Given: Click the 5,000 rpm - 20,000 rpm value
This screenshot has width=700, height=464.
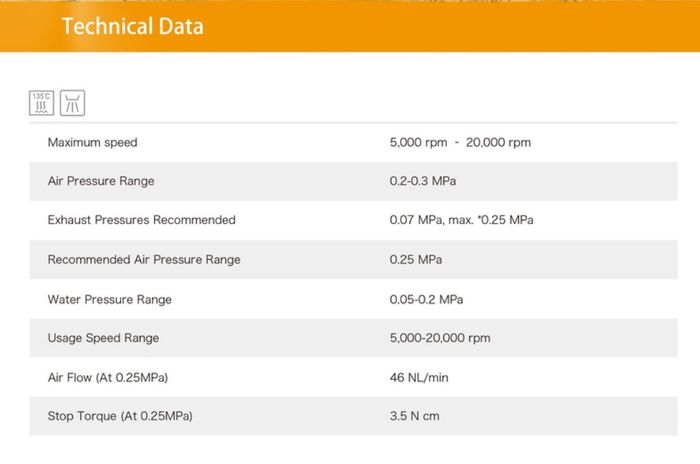Looking at the screenshot, I should [460, 143].
